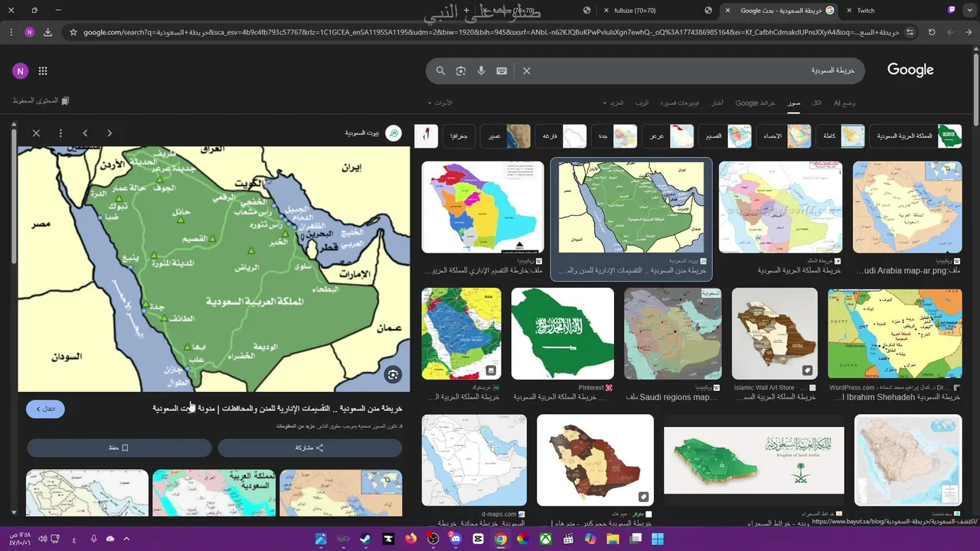Click the large map preview image

point(214,269)
